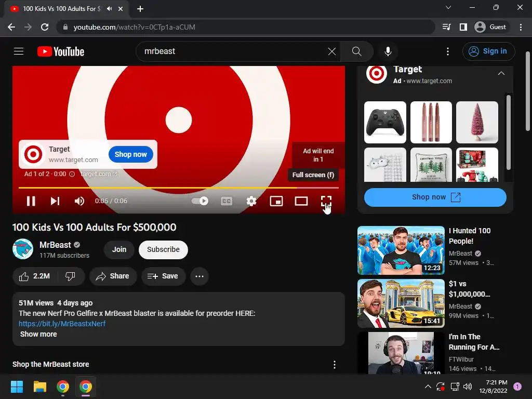
Task: Open the Christmas trees pillow thumbnail
Action: 431,165
